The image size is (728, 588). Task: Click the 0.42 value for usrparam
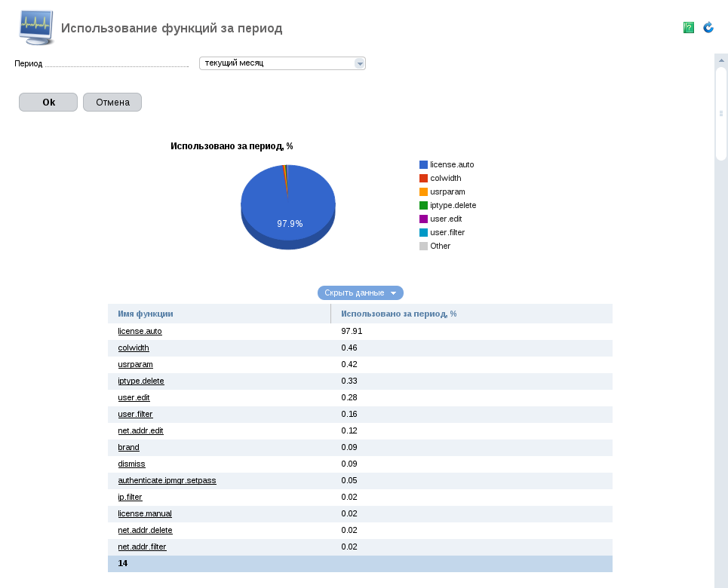[x=349, y=365]
